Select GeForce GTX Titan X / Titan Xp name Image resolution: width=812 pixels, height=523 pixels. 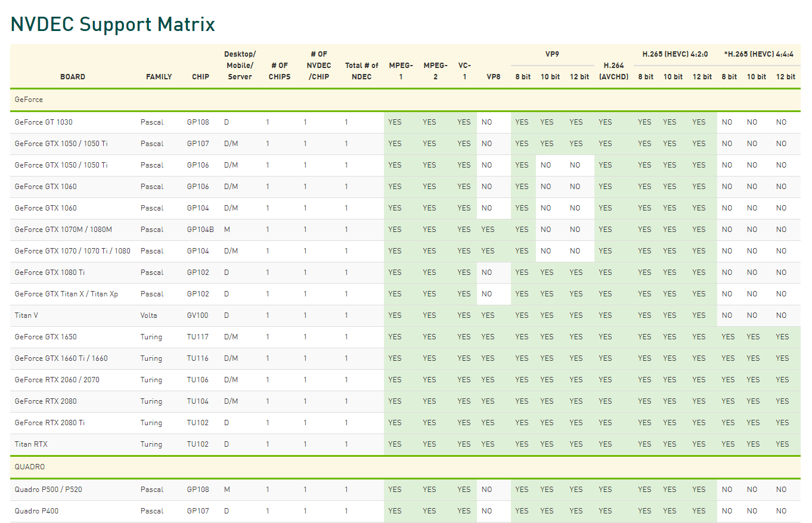tap(66, 294)
